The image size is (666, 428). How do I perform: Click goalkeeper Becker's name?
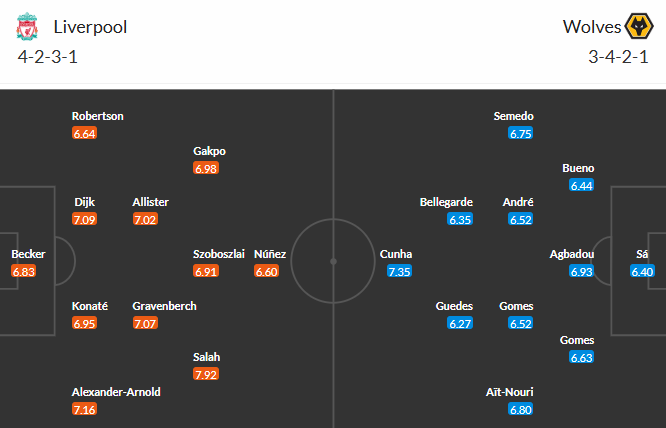28,254
